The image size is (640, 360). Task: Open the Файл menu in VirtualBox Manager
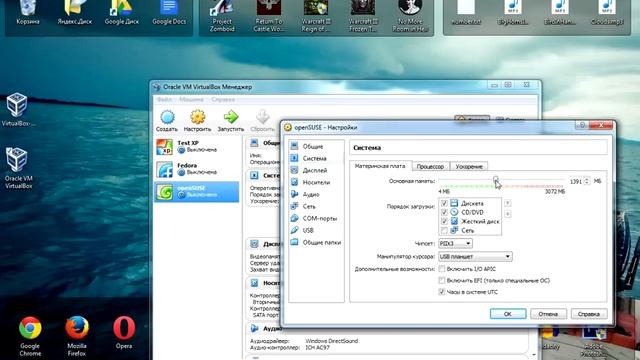point(164,100)
